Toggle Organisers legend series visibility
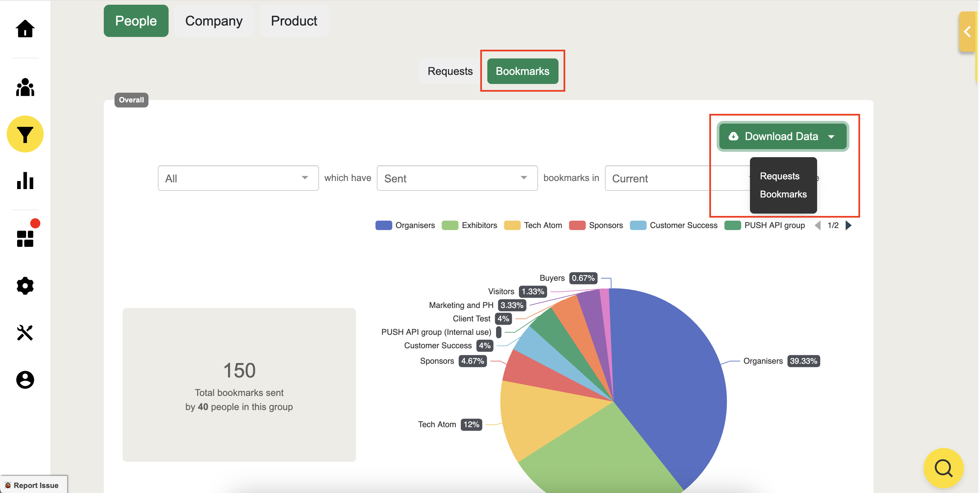Screen dimensions: 980x493 [x=405, y=225]
